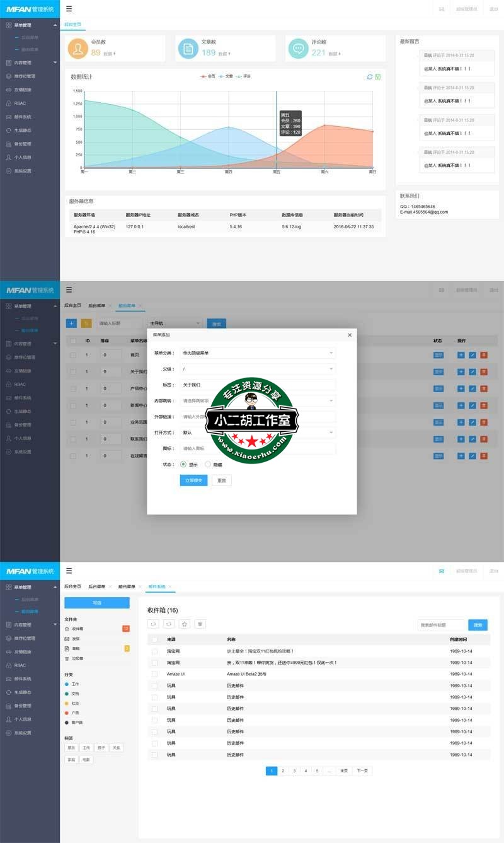This screenshot has height=843, width=504.
Task: Expand the 父级 dropdown in the dialog
Action: coord(257,369)
